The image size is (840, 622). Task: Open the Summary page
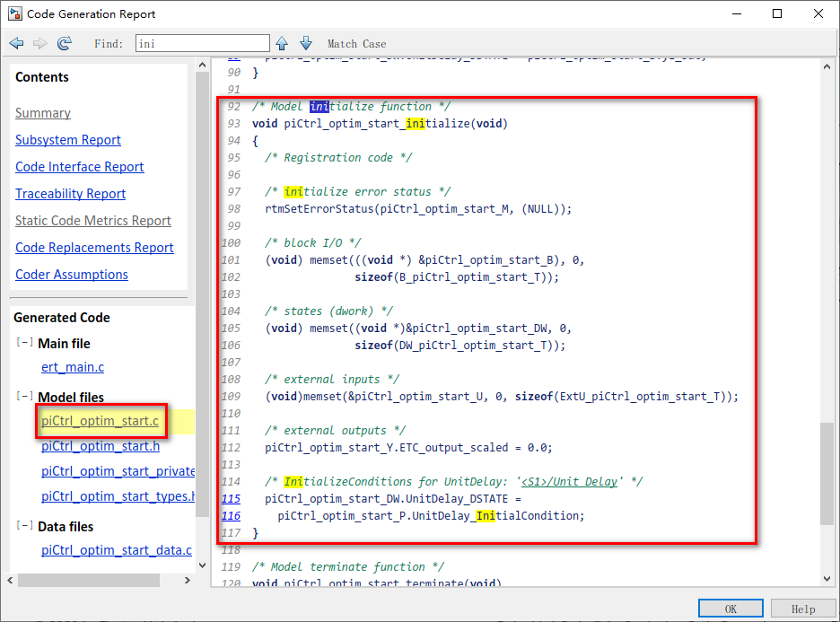44,112
